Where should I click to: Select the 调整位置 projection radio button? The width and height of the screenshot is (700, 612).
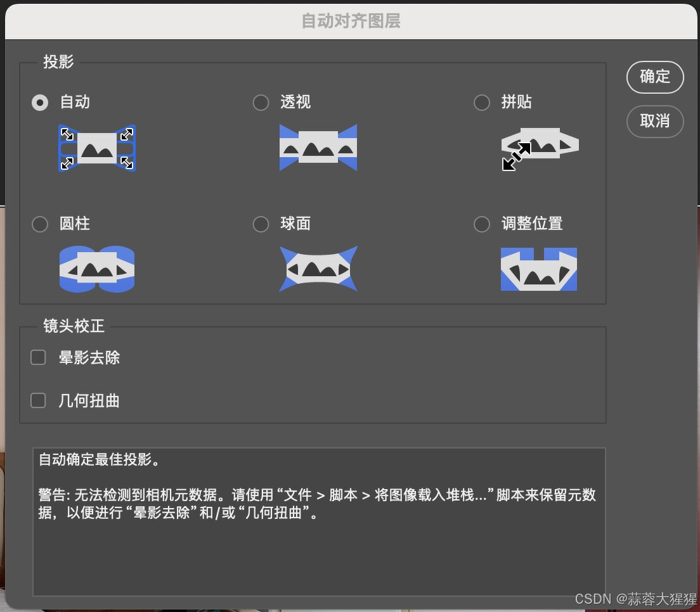pos(482,224)
